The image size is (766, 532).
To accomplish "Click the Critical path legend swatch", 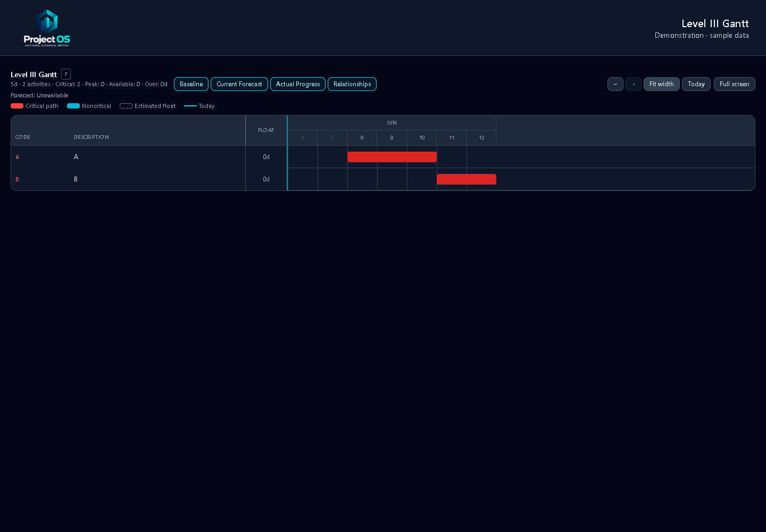I will coord(17,106).
